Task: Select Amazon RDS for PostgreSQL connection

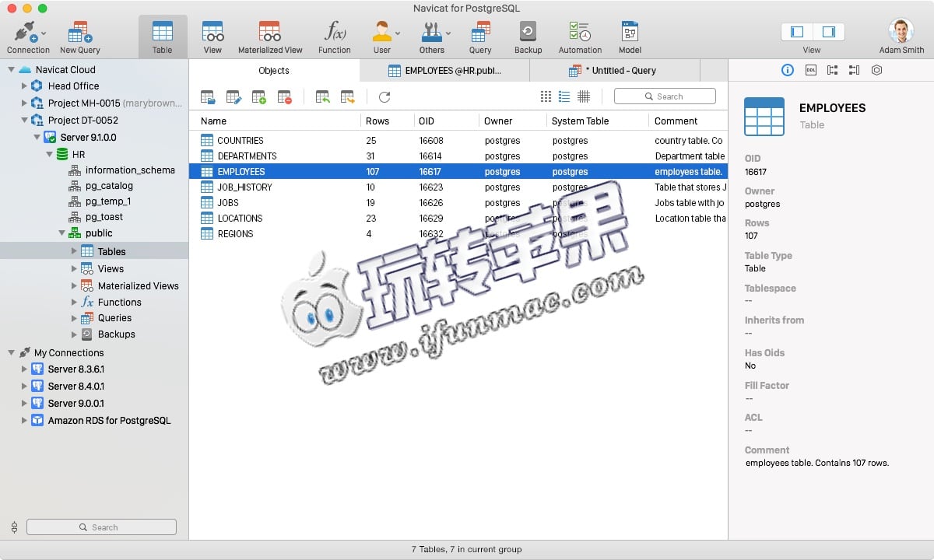Action: point(109,420)
